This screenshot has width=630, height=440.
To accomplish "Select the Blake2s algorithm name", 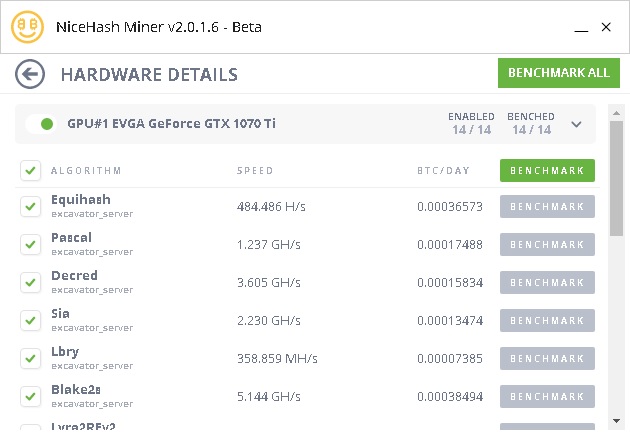I will pyautogui.click(x=76, y=389).
